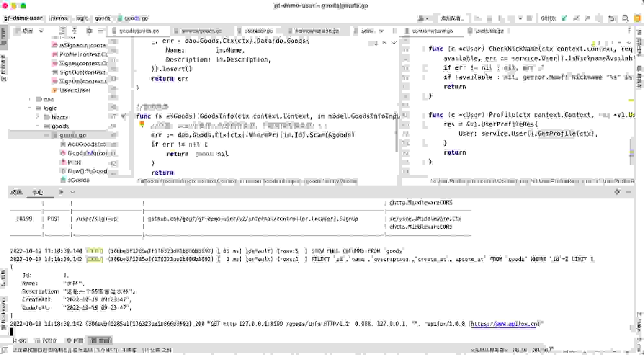Viewport: 644px width, 355px height.
Task: Click the orange IDE updates icon
Action: click(x=637, y=18)
